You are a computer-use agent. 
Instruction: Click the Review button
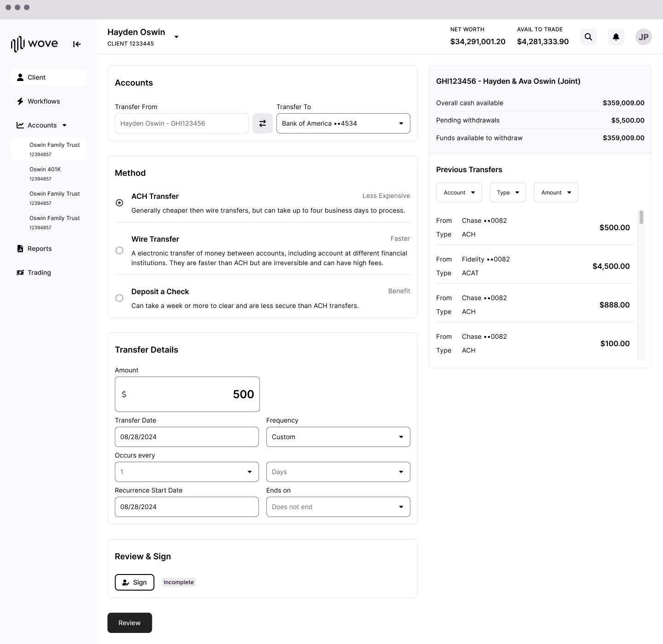pyautogui.click(x=129, y=622)
